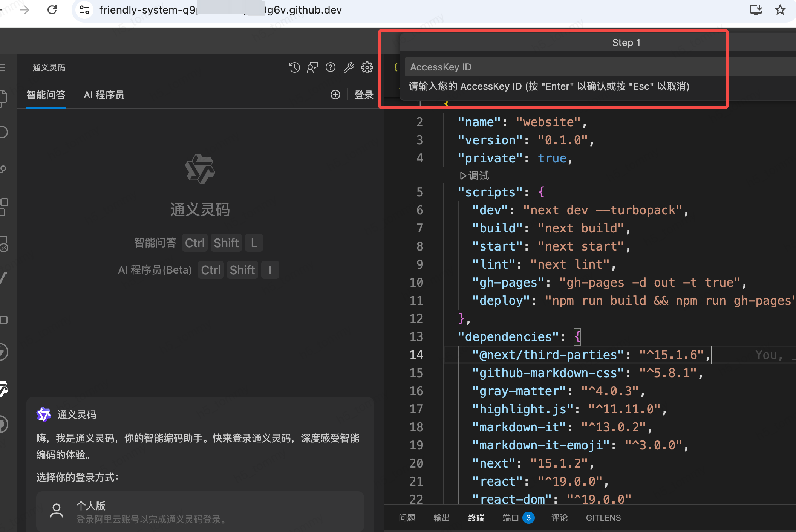Switch to AI 程序员 tab
796x532 pixels.
[x=104, y=95]
